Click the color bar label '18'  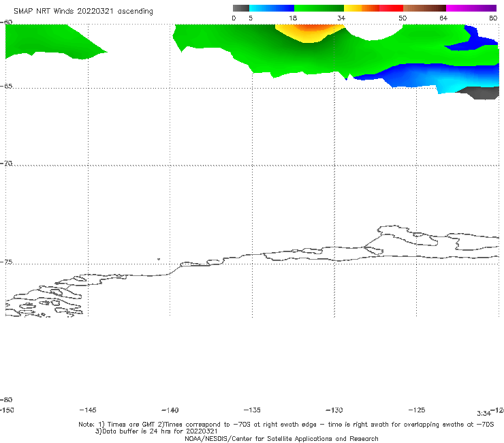[x=293, y=18]
